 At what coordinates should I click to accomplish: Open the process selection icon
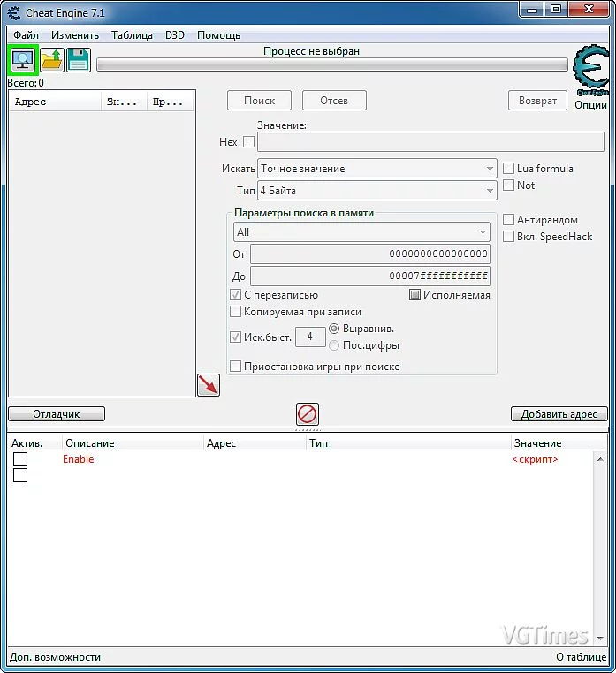[x=23, y=60]
